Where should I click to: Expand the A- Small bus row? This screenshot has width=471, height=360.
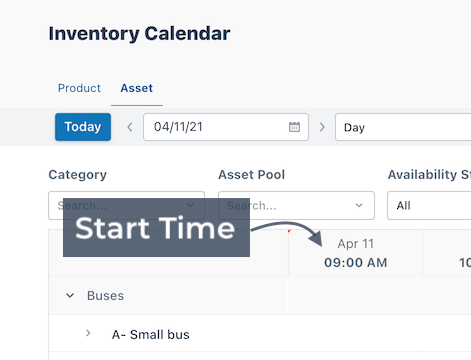pos(88,333)
